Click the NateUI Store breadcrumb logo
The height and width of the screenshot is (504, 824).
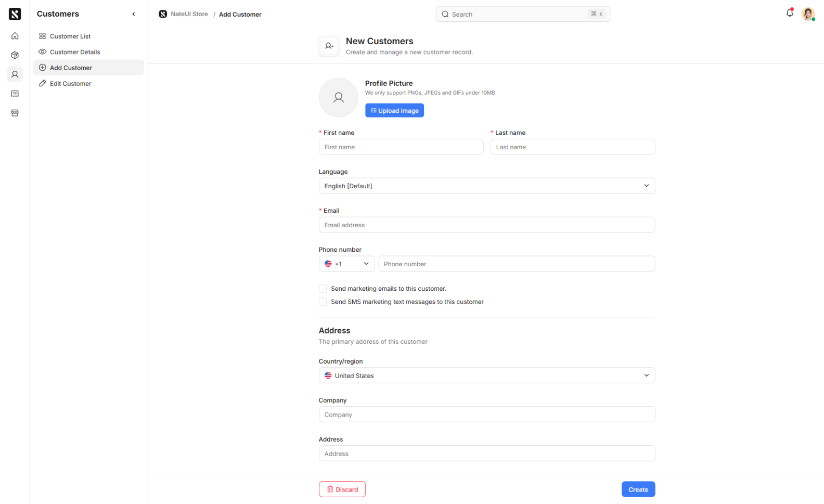(163, 14)
